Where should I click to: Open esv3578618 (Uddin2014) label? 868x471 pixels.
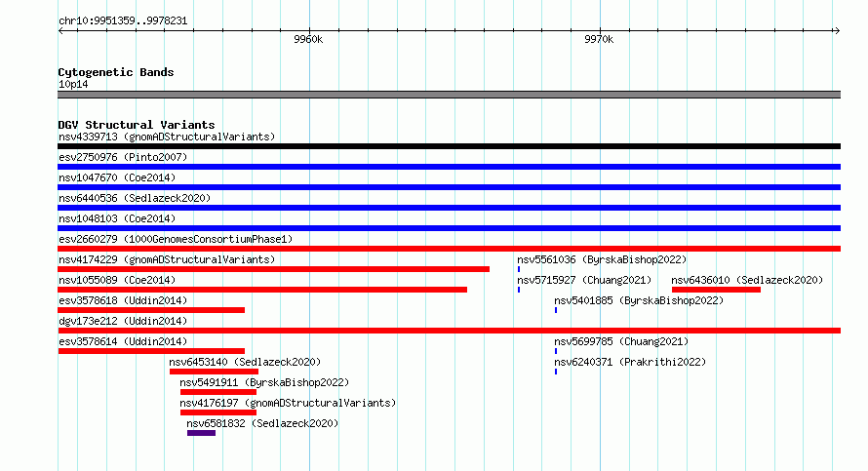pyautogui.click(x=123, y=300)
